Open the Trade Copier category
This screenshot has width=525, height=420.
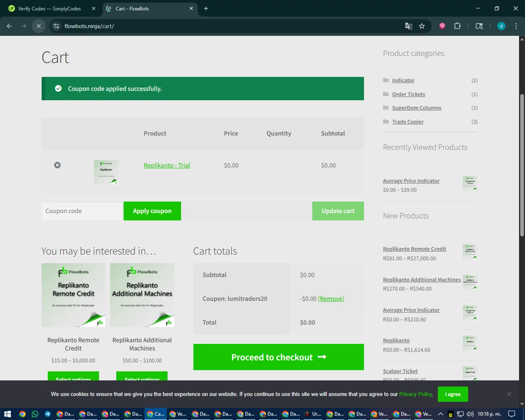point(408,122)
